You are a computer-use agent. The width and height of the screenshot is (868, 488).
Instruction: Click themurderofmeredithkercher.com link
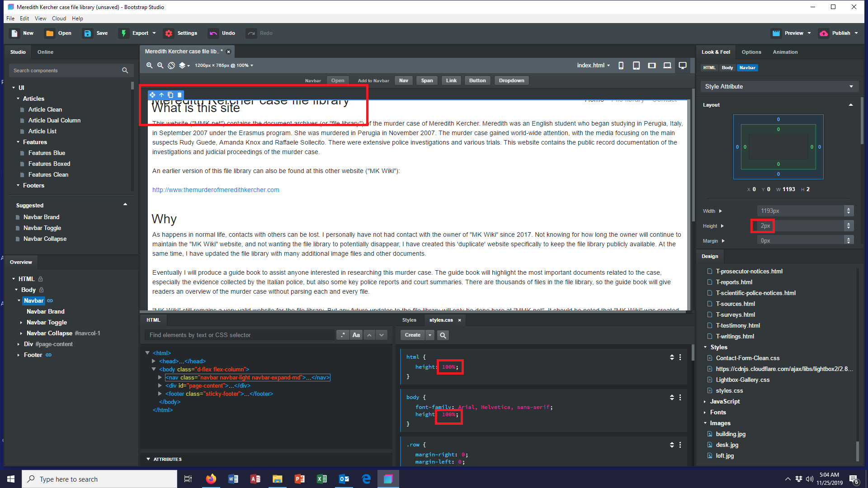(216, 190)
